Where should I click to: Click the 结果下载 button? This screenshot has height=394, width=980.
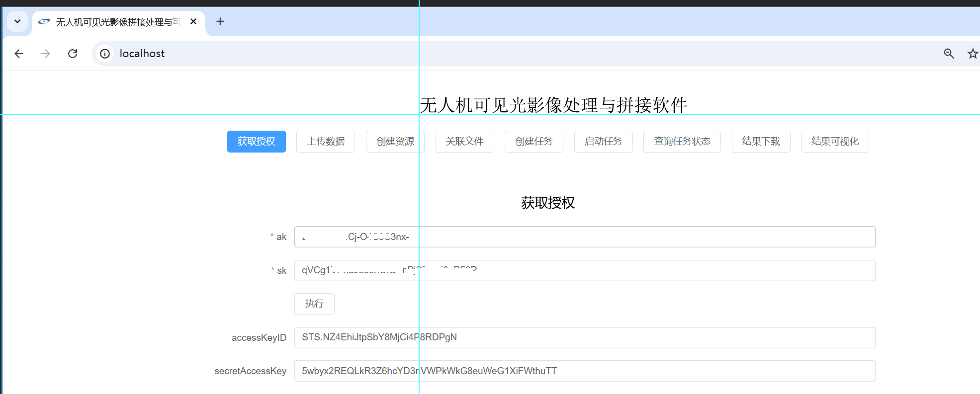click(761, 142)
